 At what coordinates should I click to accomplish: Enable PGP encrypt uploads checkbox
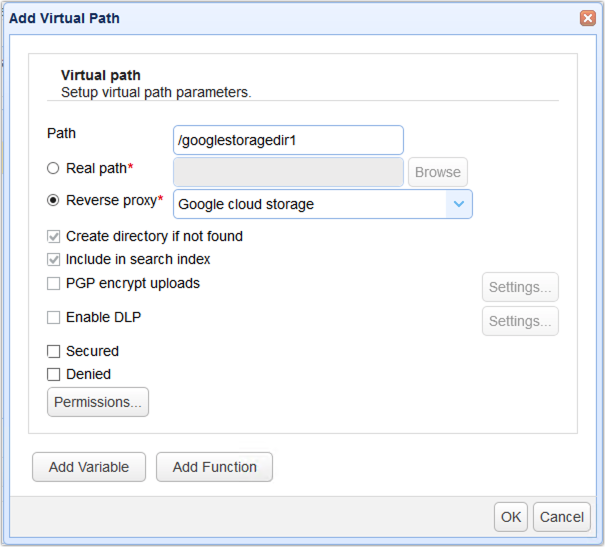(54, 283)
